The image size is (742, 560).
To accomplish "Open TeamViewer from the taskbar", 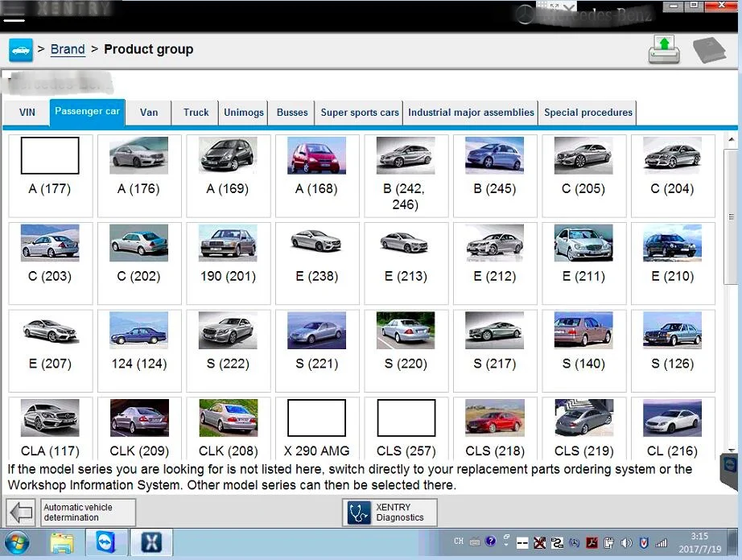I will [106, 542].
